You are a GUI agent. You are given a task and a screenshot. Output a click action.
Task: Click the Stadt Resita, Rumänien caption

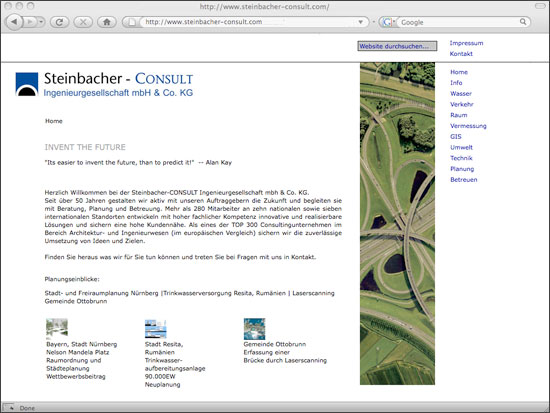[164, 348]
